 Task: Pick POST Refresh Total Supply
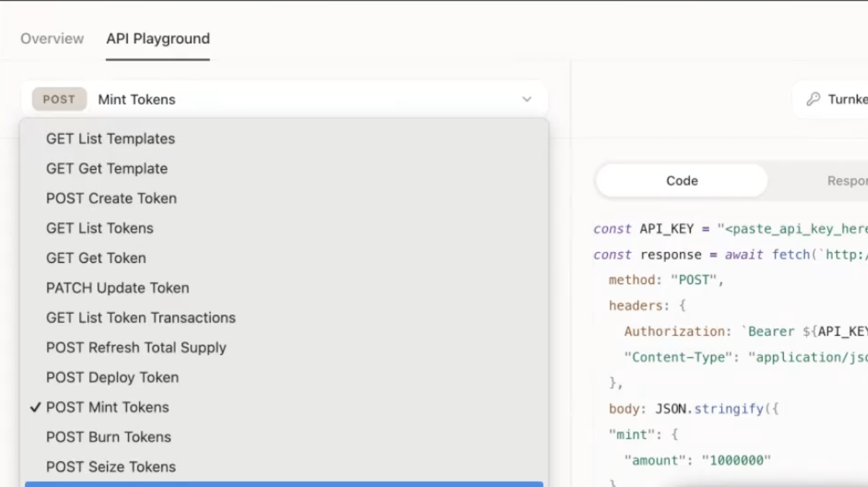click(136, 348)
